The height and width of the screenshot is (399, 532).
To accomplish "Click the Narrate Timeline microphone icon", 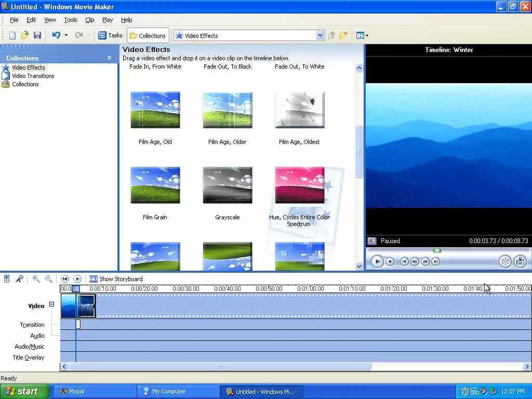I will pyautogui.click(x=19, y=279).
